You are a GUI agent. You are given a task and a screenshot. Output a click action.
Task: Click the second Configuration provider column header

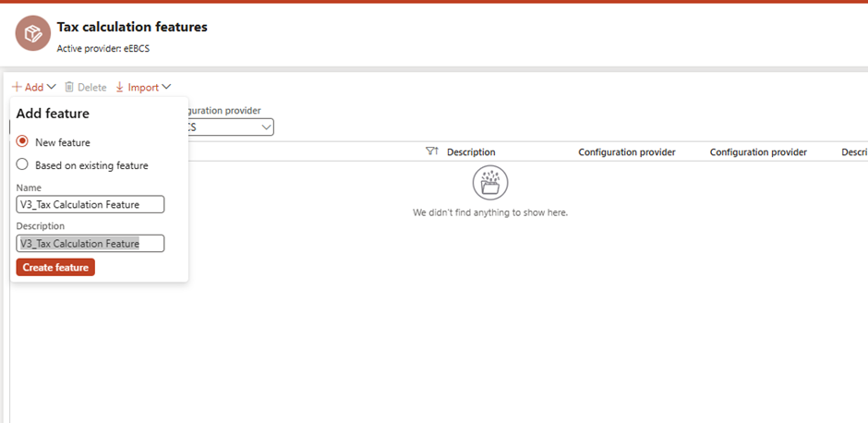758,151
